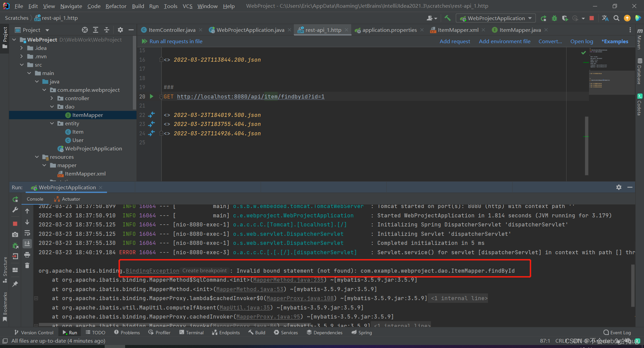Open the Database tool window
The height and width of the screenshot is (348, 644).
(639, 70)
